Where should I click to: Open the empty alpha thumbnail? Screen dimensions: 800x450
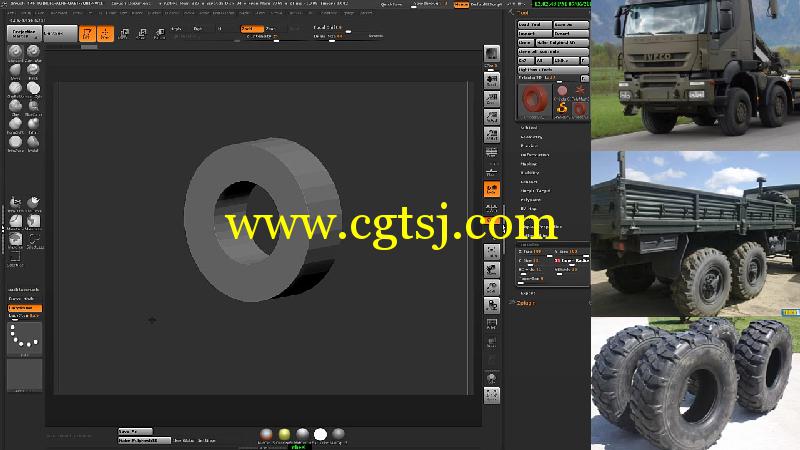(x=24, y=375)
